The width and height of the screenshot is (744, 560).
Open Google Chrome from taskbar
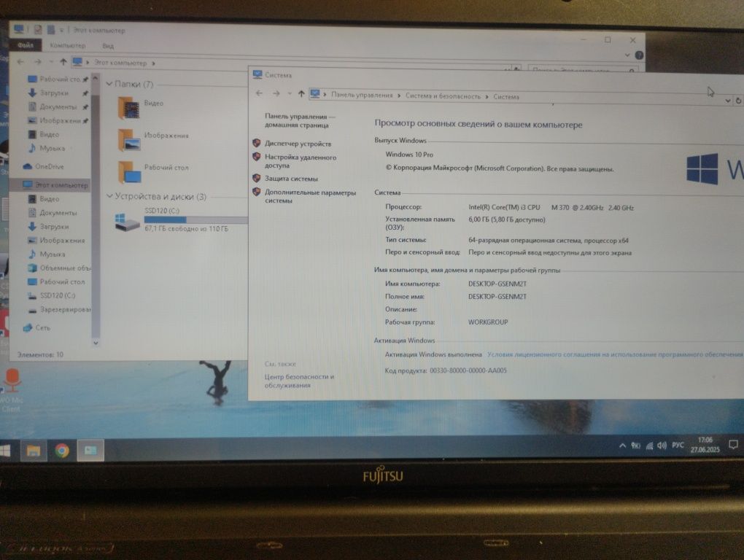click(x=62, y=451)
